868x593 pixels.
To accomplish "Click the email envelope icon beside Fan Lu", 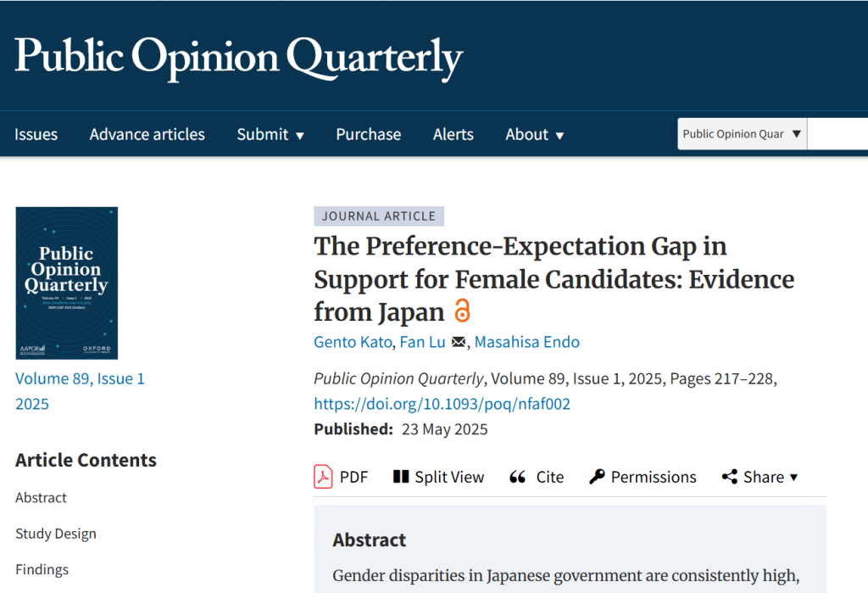I will (x=459, y=343).
